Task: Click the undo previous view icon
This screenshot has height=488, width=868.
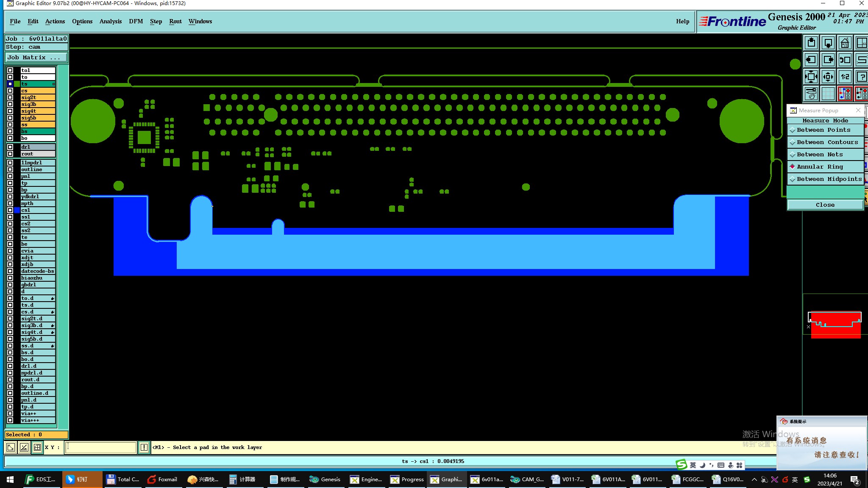Action: pyautogui.click(x=845, y=60)
